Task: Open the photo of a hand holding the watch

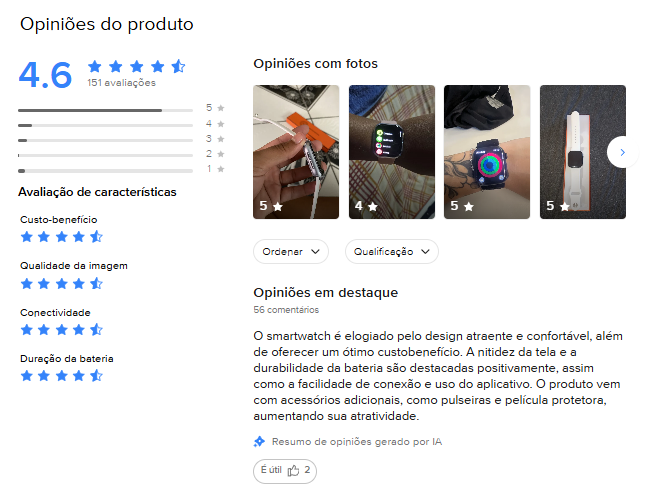Action: [296, 152]
